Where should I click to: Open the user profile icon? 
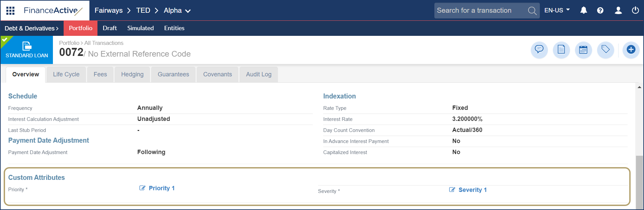click(x=618, y=10)
